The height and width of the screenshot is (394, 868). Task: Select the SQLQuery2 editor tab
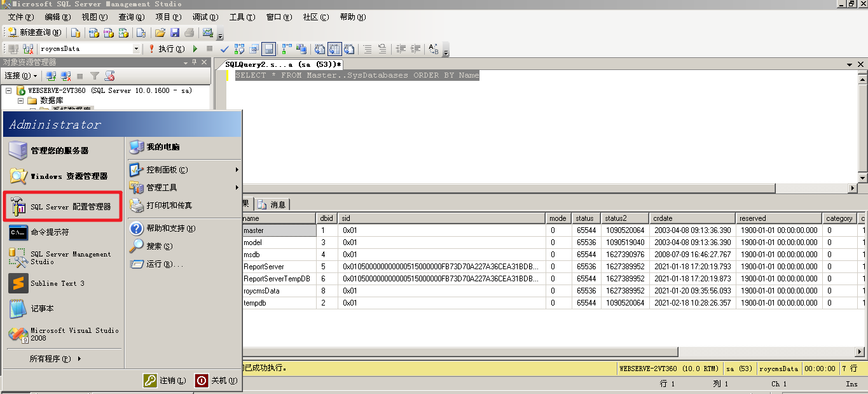284,64
